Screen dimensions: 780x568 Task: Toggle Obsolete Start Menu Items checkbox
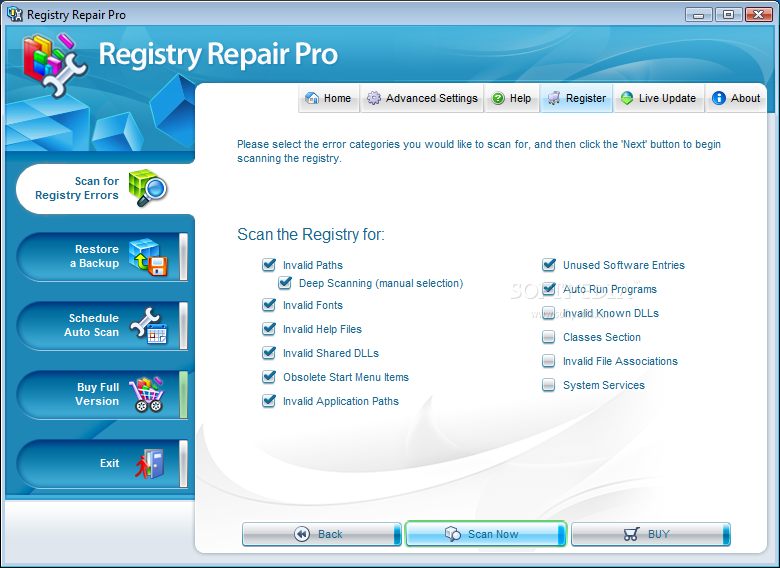tap(269, 377)
